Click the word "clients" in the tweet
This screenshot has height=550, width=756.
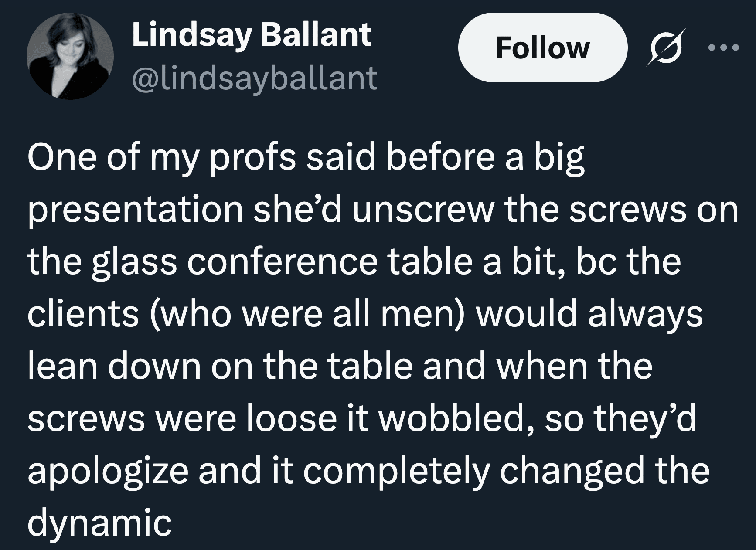coord(83,314)
